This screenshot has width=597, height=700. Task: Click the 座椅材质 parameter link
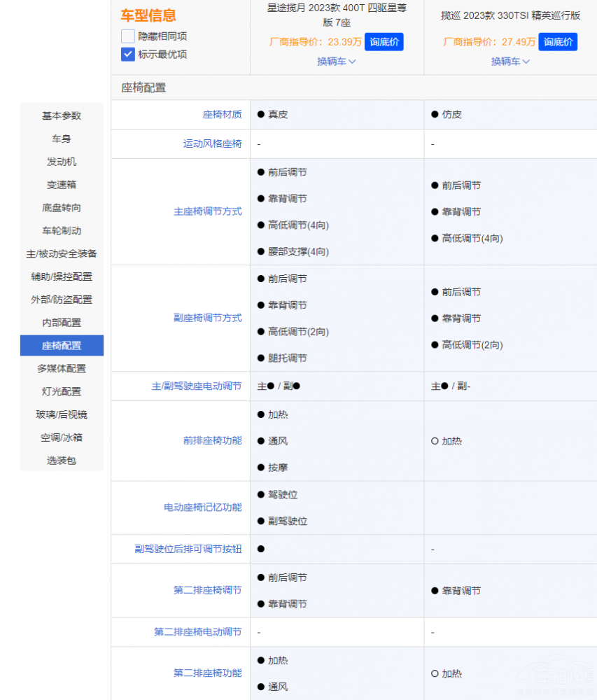coord(222,115)
